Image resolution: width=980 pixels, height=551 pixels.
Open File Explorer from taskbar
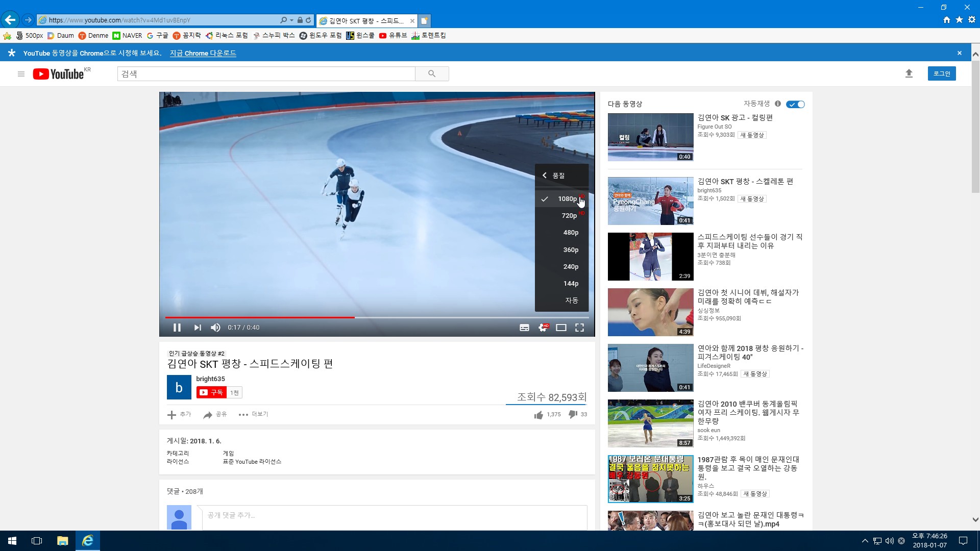coord(62,541)
